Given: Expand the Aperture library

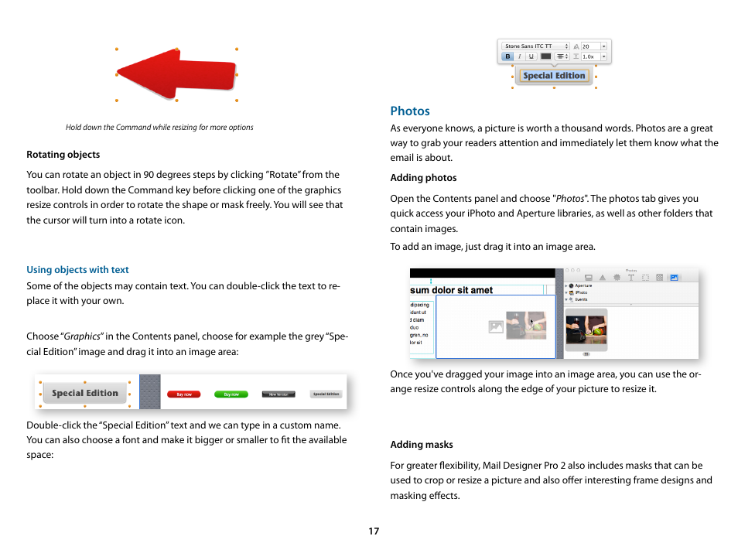Looking at the screenshot, I should (x=566, y=285).
